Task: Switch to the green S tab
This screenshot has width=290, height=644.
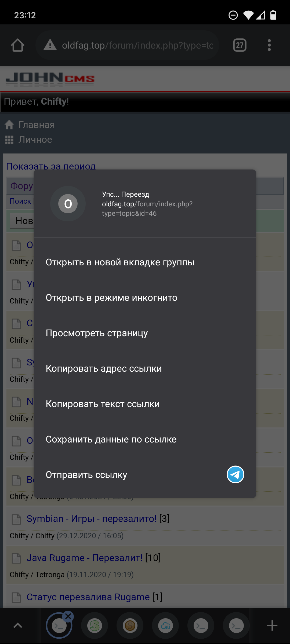Action: 95,626
